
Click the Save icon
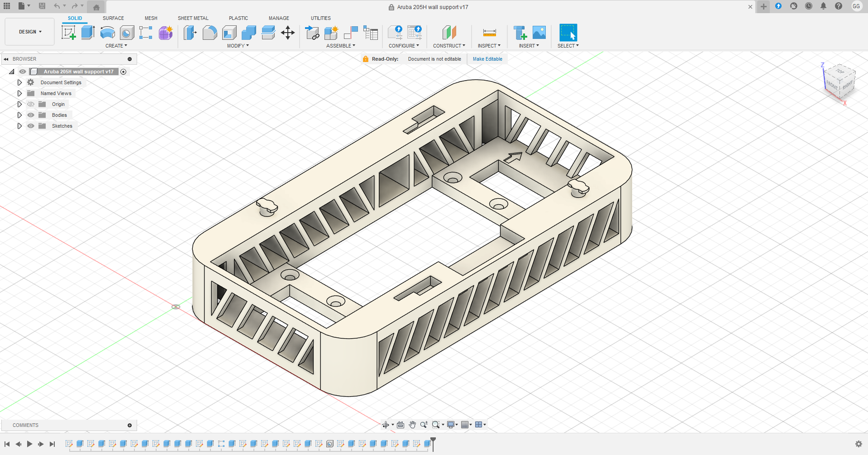pos(42,6)
